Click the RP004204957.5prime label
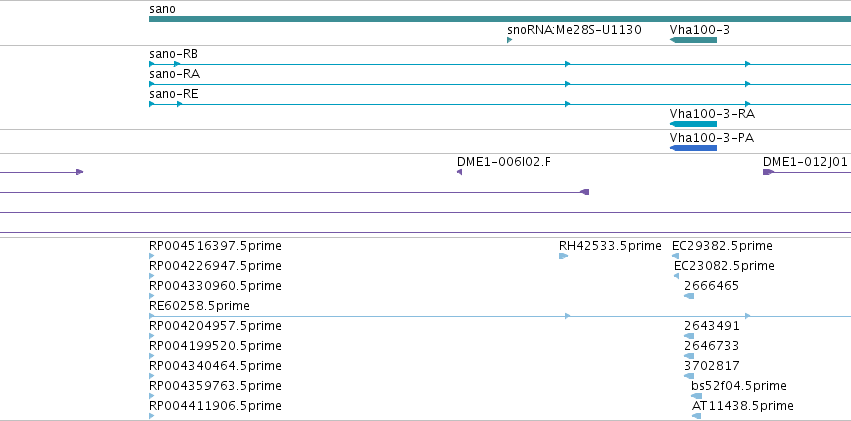 click(215, 326)
